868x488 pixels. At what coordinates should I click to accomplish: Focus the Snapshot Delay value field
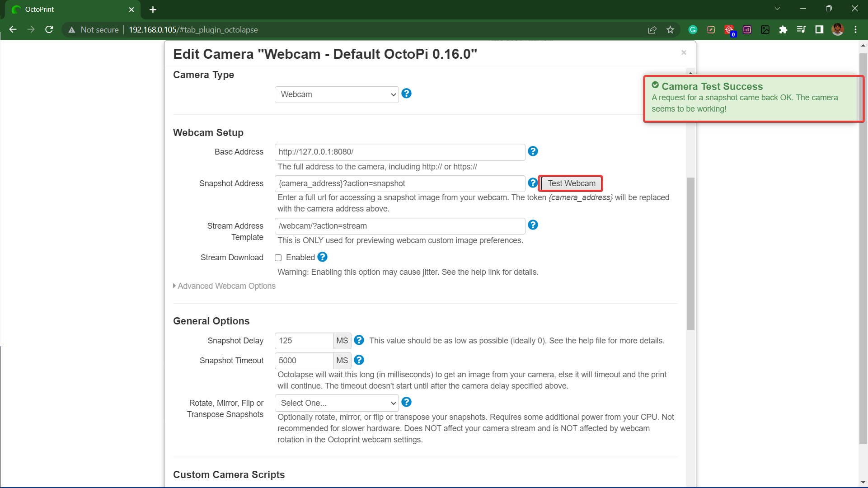tap(304, 341)
